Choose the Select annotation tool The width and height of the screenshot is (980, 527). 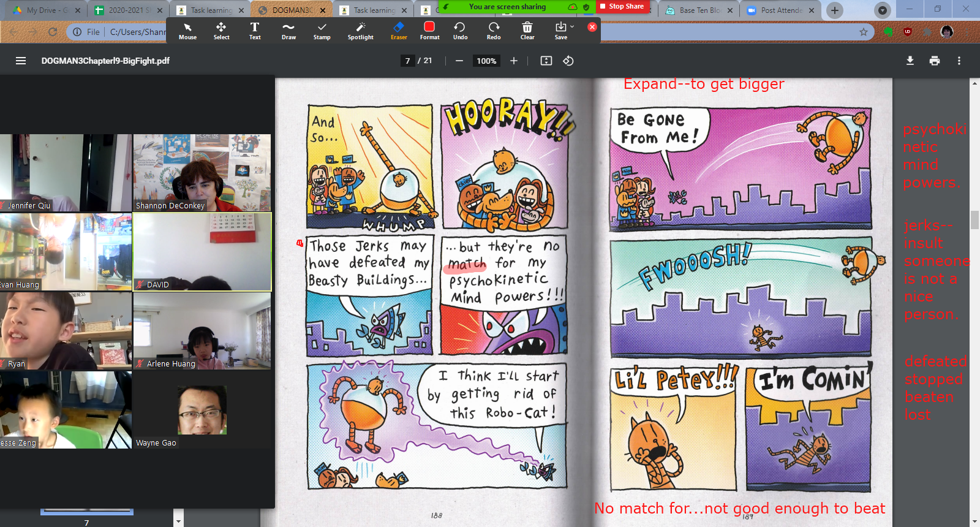[x=221, y=31]
